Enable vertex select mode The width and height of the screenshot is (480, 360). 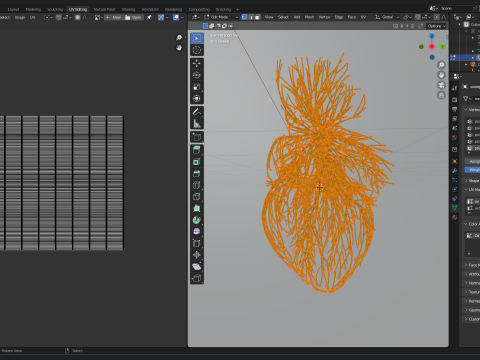(x=244, y=17)
